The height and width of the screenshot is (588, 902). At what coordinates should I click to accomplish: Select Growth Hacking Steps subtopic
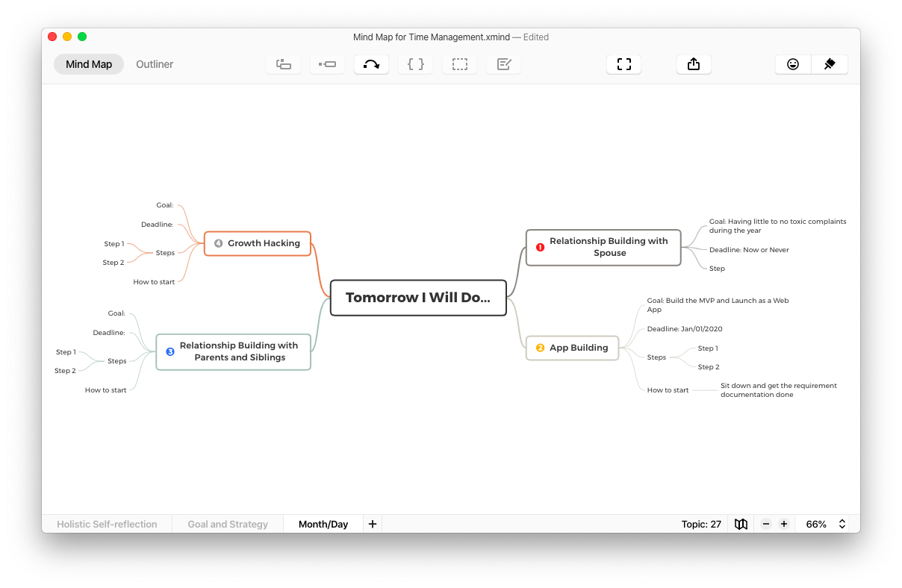[x=165, y=253]
